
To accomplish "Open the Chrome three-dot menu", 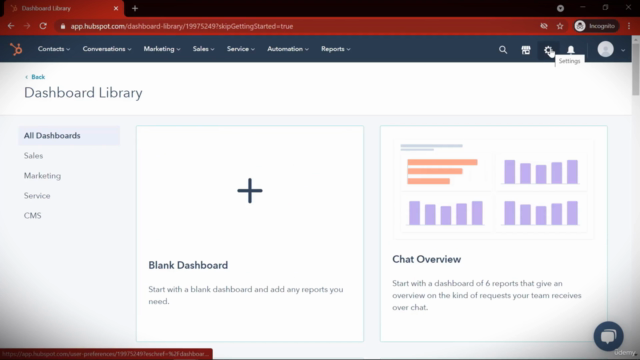I will (x=629, y=26).
